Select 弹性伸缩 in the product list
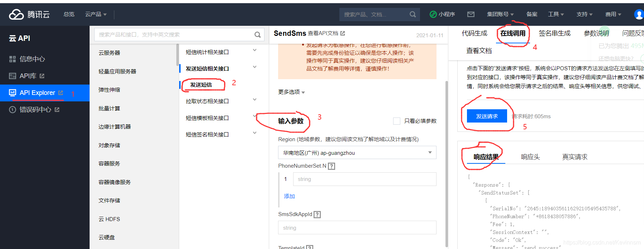 109,90
